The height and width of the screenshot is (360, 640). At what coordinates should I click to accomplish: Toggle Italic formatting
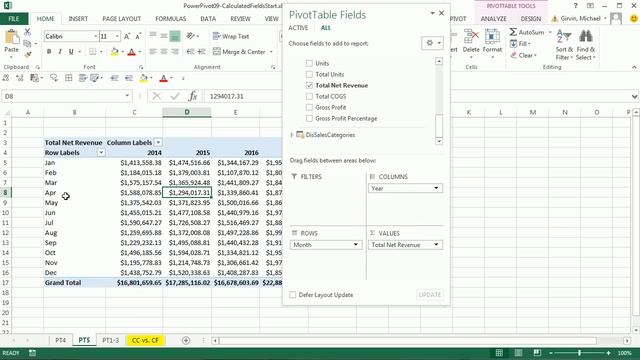(x=60, y=52)
